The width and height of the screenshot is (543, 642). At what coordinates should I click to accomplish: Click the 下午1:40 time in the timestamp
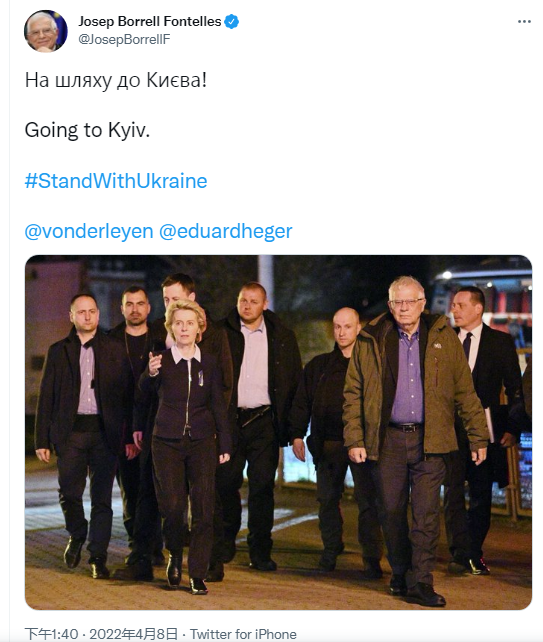tap(51, 634)
